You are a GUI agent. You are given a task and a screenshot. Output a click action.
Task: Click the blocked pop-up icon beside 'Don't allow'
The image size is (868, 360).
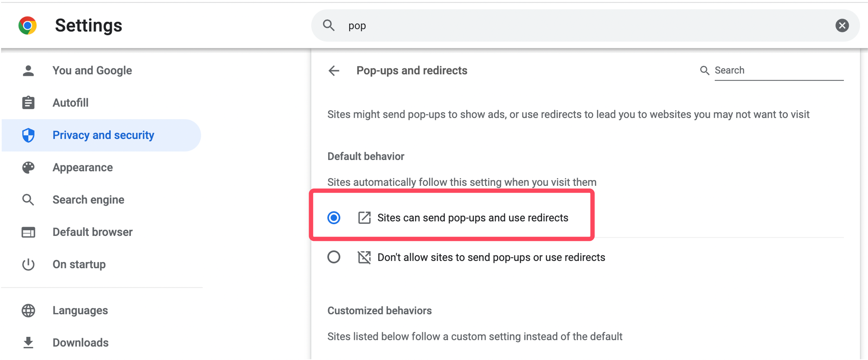pyautogui.click(x=364, y=257)
